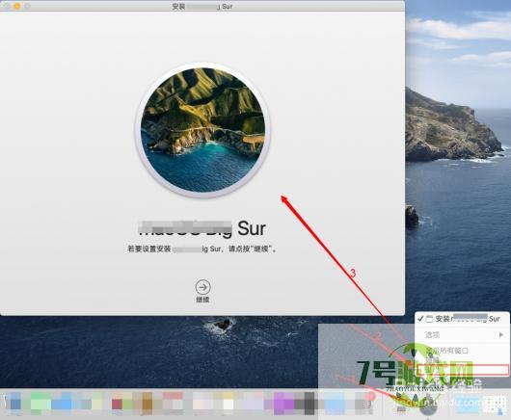Open the 选项 submenu in the Dock menu
Viewport: 511px width, 420px height.
click(x=462, y=334)
